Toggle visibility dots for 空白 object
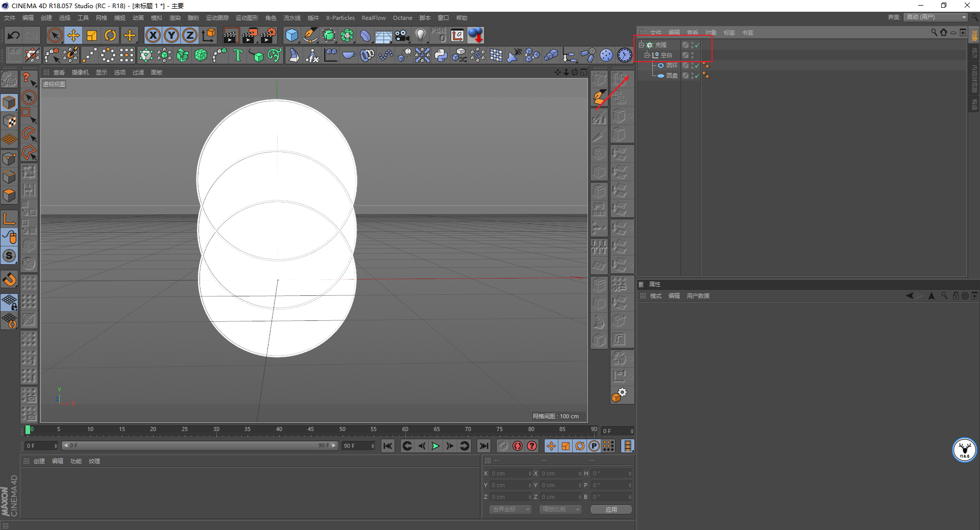Screen dimensions: 980x530 click(x=693, y=55)
